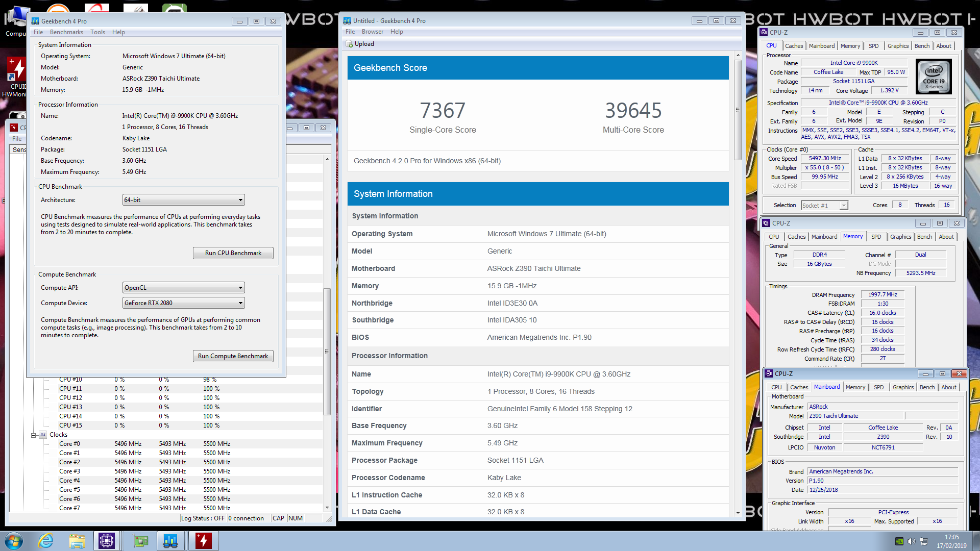The width and height of the screenshot is (980, 551).
Task: Click the Show Desktop strip beside the clock
Action: pyautogui.click(x=976, y=541)
